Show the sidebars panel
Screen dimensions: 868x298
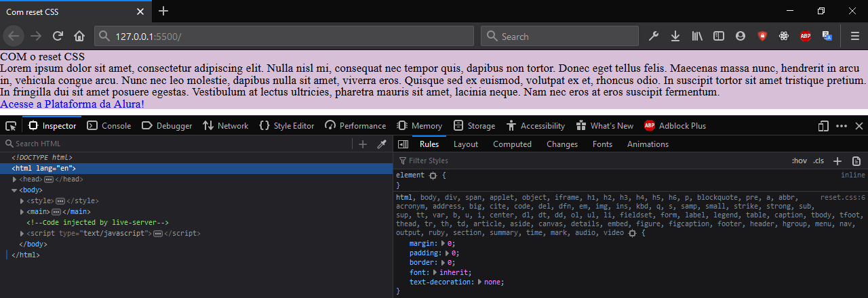pos(719,36)
